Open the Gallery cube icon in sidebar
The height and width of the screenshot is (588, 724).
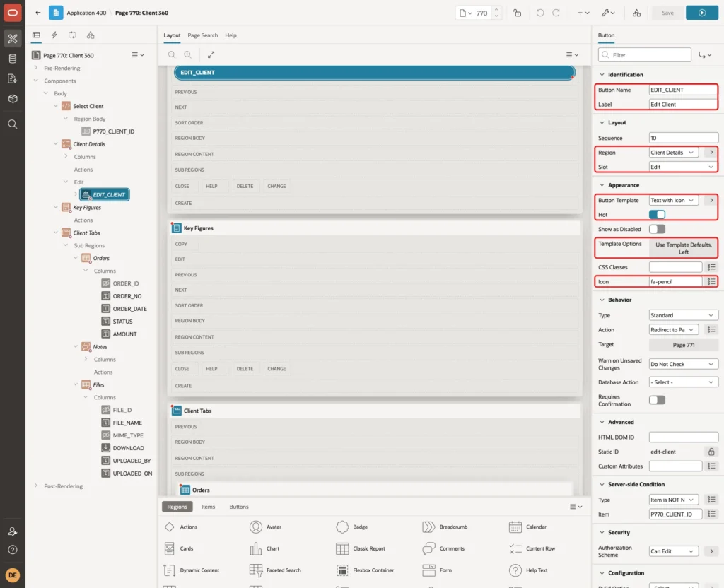pos(13,98)
